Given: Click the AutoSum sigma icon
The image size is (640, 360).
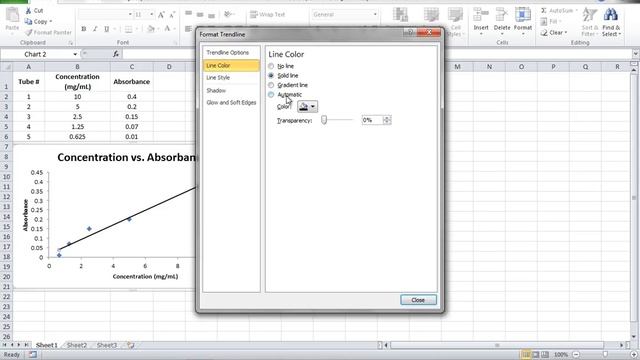Looking at the screenshot, I should (x=544, y=11).
